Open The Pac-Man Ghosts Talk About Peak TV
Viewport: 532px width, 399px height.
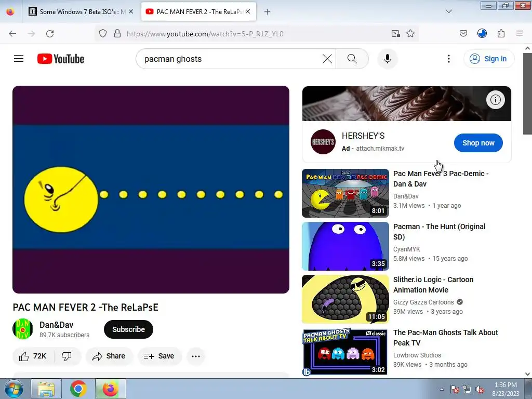[x=445, y=338]
